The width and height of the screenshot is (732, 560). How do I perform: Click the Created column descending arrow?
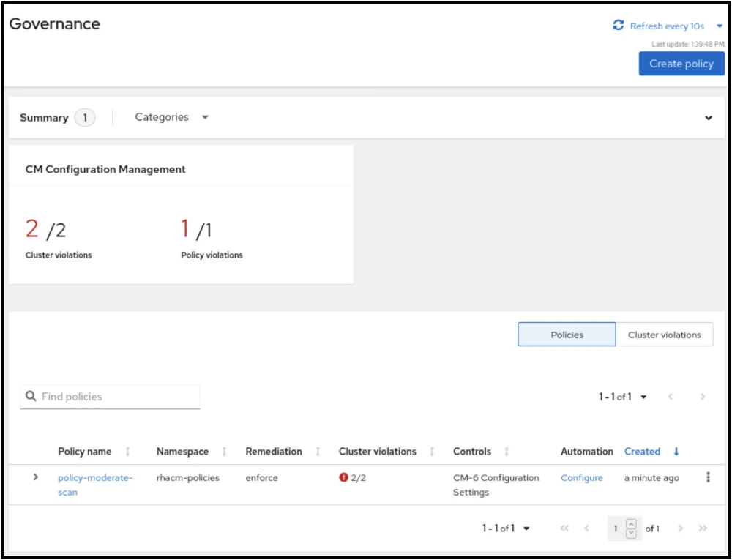(676, 452)
